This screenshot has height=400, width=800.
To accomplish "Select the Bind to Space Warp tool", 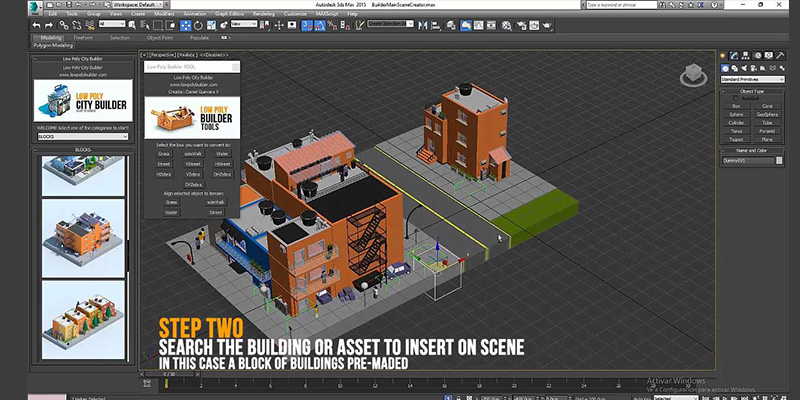I will click(x=90, y=25).
